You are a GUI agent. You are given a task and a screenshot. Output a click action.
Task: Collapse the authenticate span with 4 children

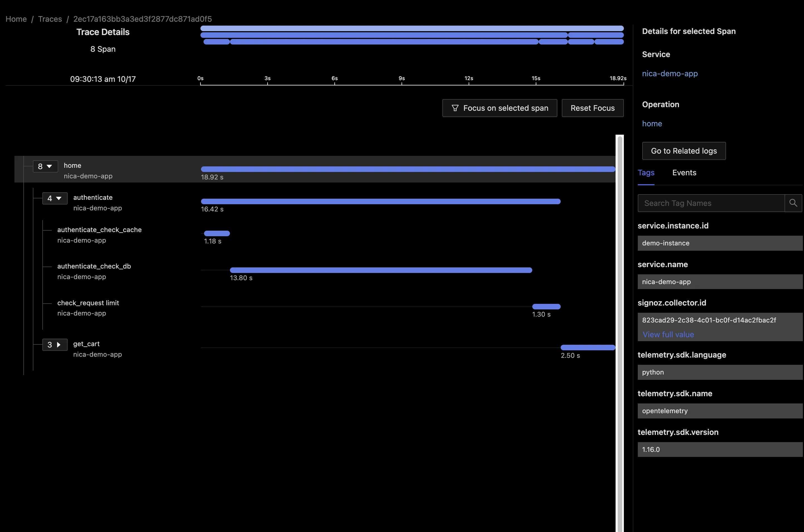(x=55, y=198)
